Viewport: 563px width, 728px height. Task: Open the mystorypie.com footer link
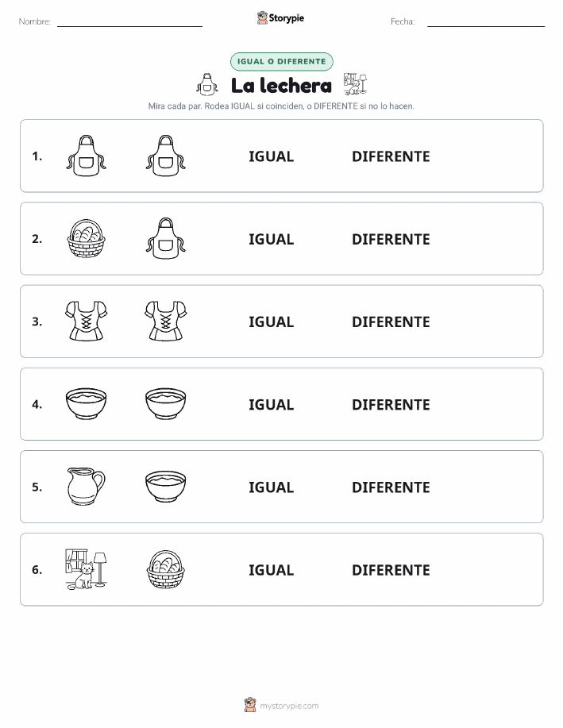point(281,705)
